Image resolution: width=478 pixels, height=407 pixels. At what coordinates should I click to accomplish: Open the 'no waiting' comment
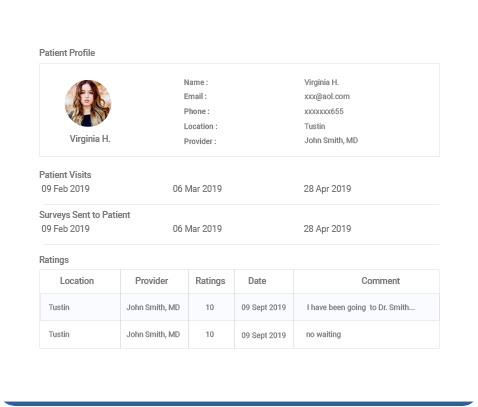(323, 334)
